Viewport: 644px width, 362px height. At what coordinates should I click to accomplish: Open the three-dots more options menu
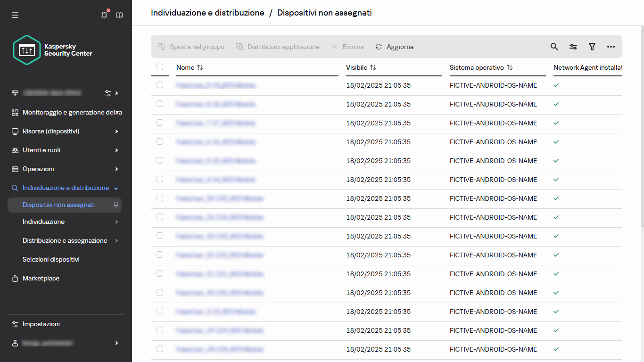(x=611, y=47)
